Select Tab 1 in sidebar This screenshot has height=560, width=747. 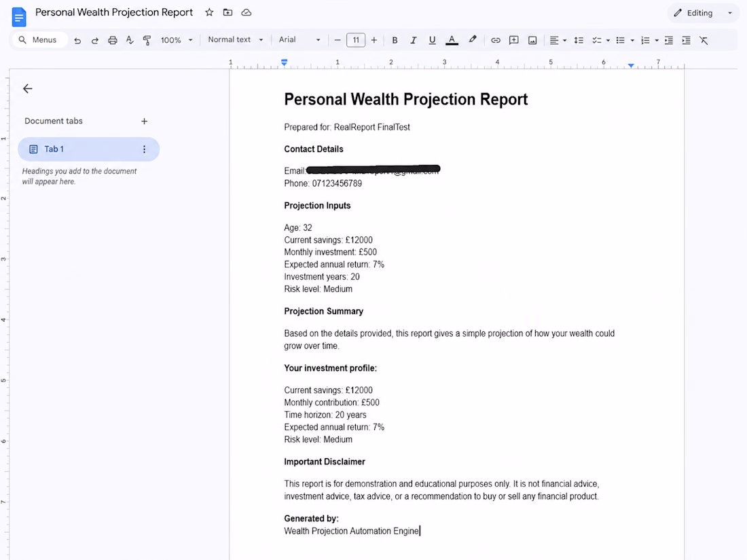pyautogui.click(x=88, y=149)
